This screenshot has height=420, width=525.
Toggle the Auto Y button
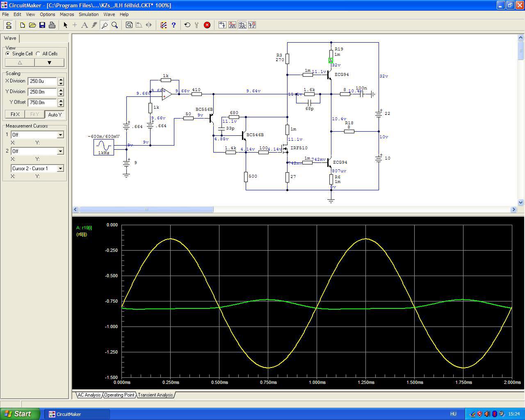(55, 114)
